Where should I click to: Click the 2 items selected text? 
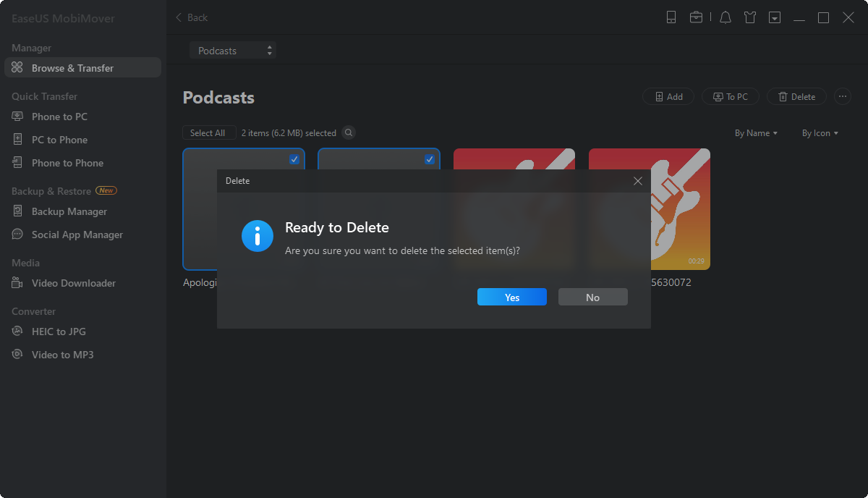(289, 133)
